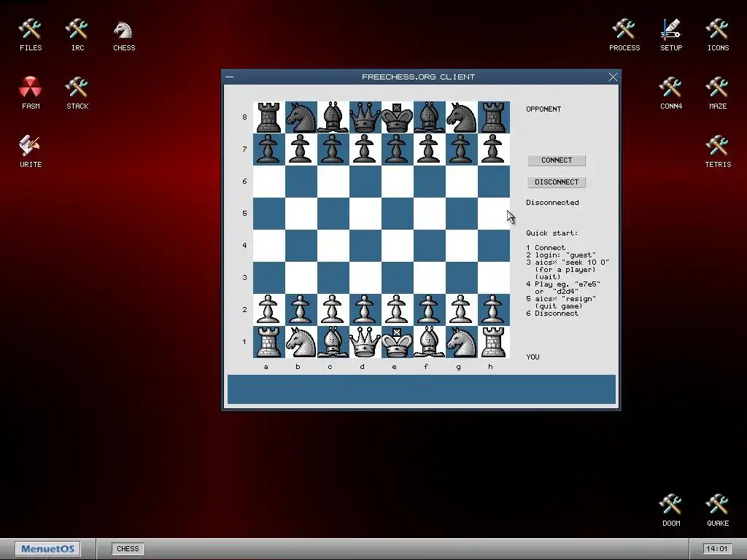Click the empty e4 square
Viewport: 747px width, 560px height.
coord(397,245)
